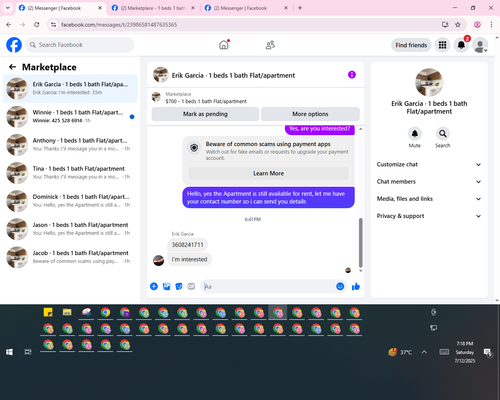Open File Explorer from the taskbar

(67, 312)
